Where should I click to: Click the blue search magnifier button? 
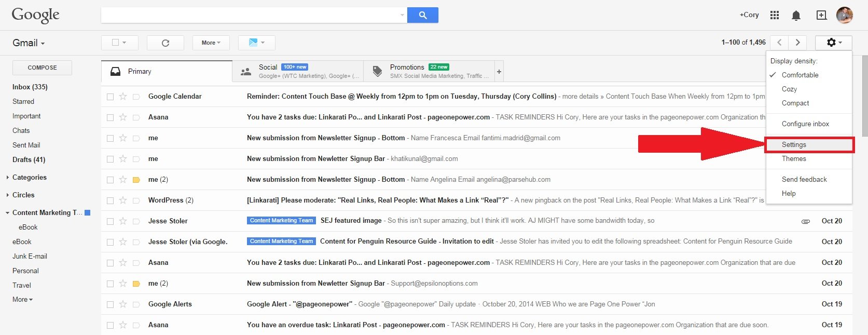pyautogui.click(x=422, y=15)
